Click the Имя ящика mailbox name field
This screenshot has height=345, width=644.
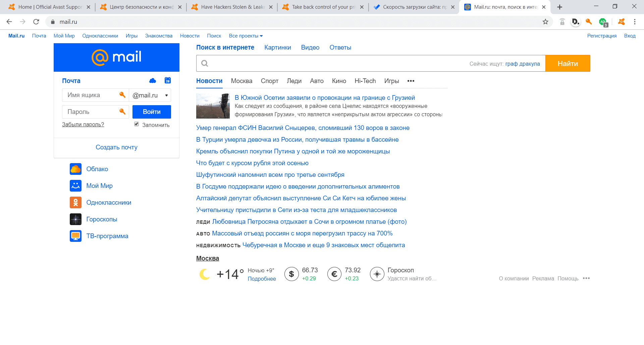tap(96, 95)
